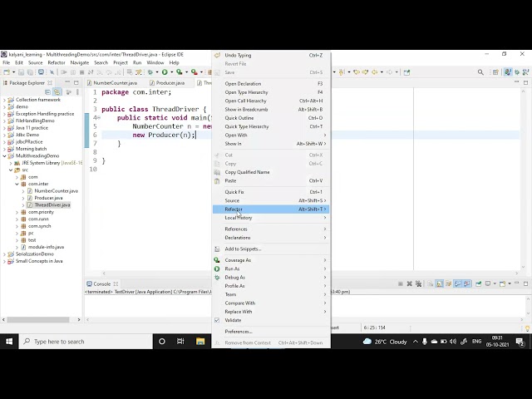Click the Coverage launch toolbar icon
This screenshot has height=399, width=532.
point(180,72)
